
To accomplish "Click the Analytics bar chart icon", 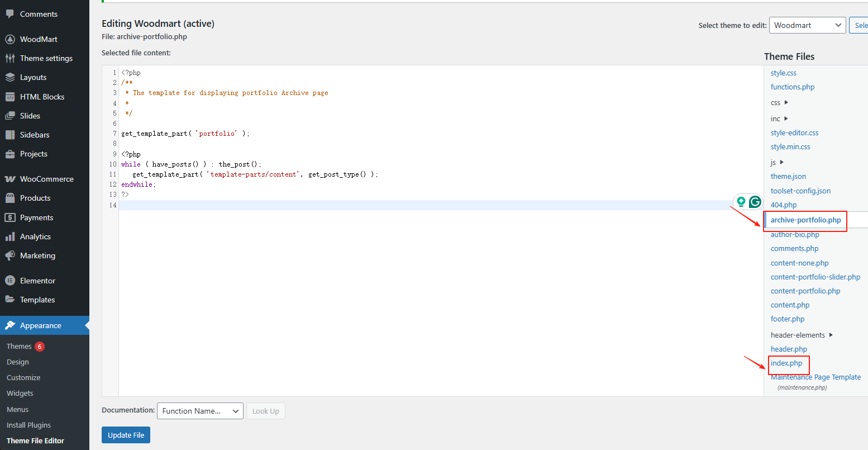I will point(10,236).
